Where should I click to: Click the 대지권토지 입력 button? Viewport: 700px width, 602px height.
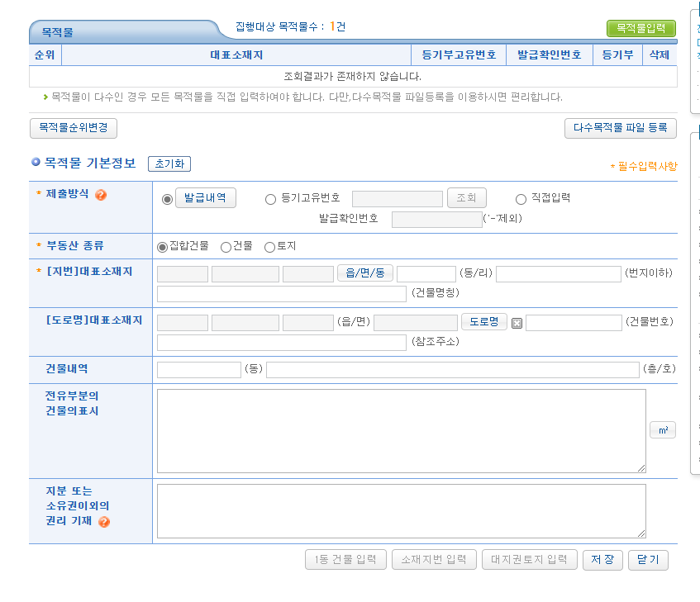tap(529, 559)
